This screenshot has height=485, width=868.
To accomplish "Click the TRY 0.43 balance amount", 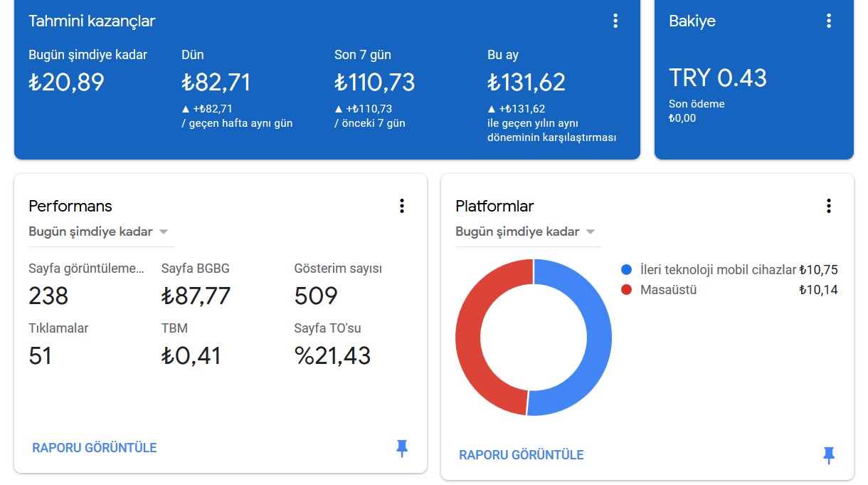I will pyautogui.click(x=718, y=78).
